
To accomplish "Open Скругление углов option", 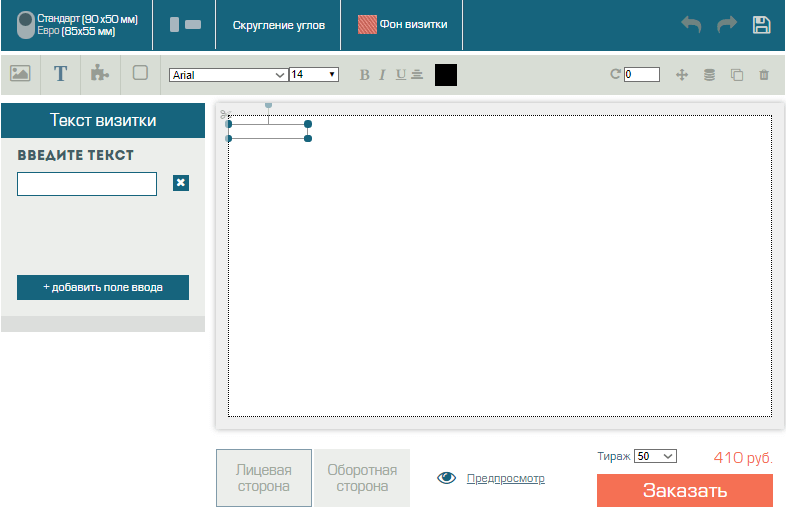I will click(x=279, y=25).
